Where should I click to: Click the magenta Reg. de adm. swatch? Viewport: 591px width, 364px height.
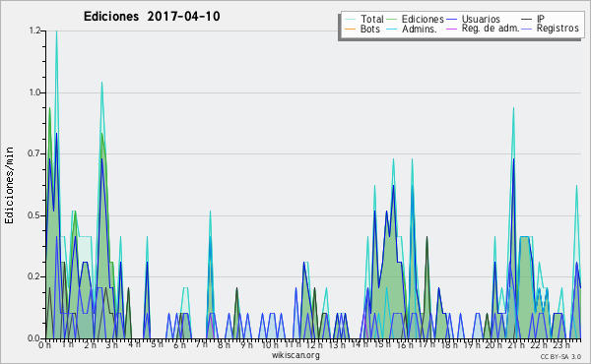click(x=451, y=29)
